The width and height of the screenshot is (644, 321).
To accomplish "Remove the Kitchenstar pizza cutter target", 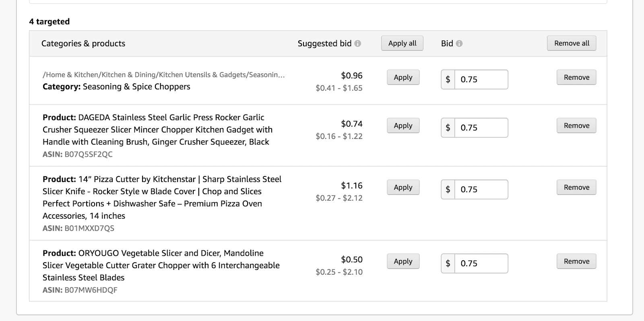I will [x=576, y=187].
